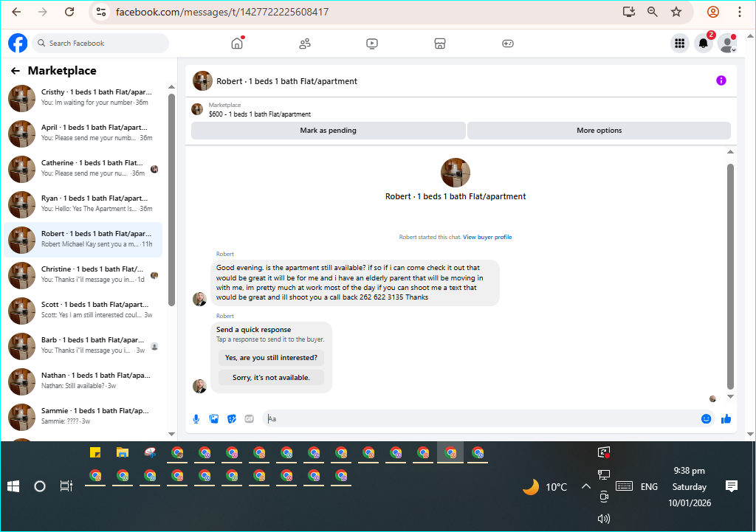Open Barb conversation
The height and width of the screenshot is (532, 756).
click(83, 345)
